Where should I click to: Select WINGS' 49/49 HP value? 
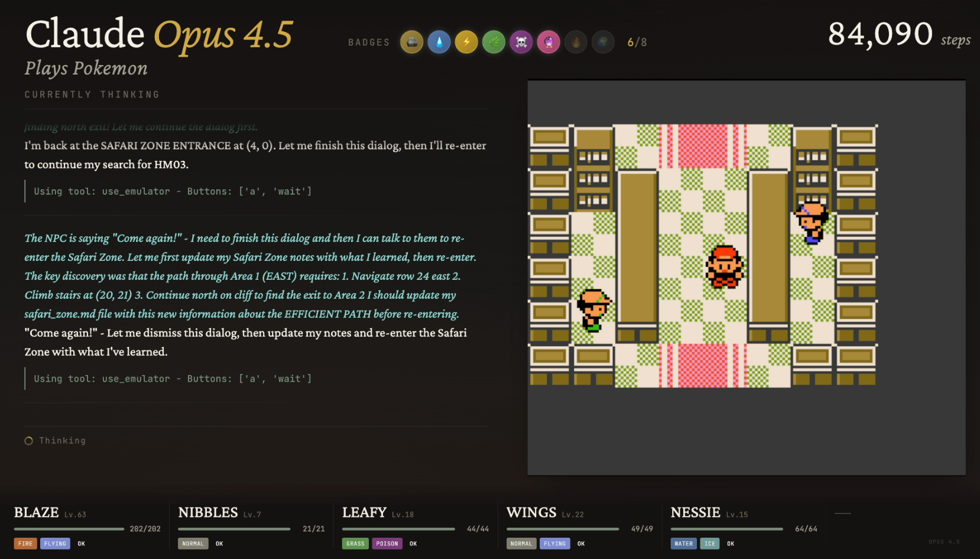(642, 529)
